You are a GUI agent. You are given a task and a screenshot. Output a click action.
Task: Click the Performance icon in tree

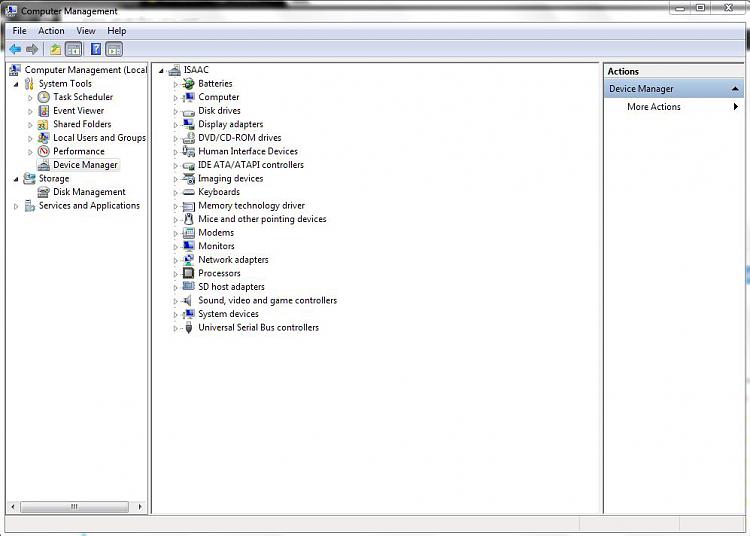(44, 152)
